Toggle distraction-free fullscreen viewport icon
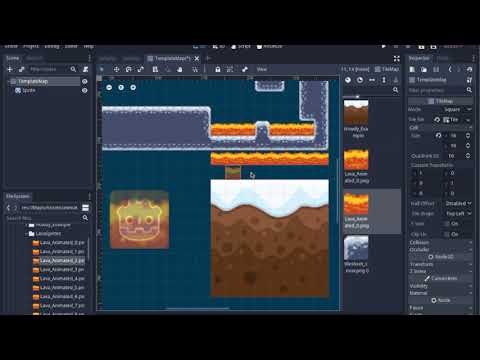The image size is (480, 360). [x=396, y=59]
